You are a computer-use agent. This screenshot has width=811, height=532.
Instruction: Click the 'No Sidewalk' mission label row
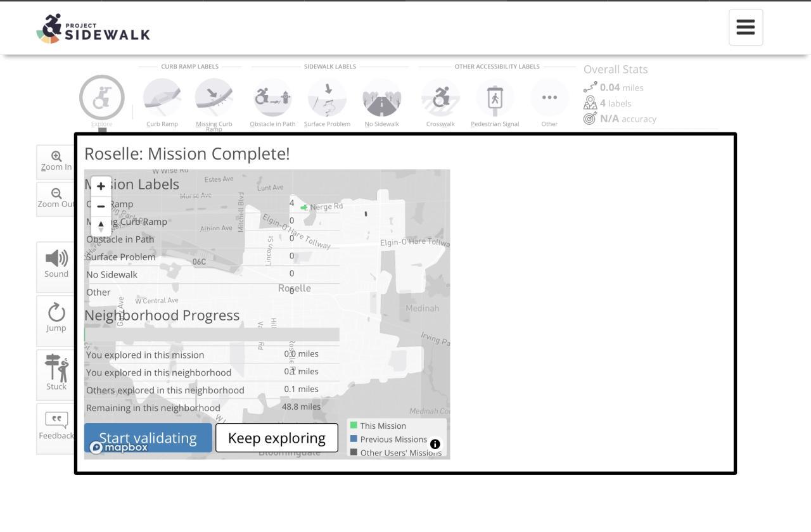(x=212, y=274)
